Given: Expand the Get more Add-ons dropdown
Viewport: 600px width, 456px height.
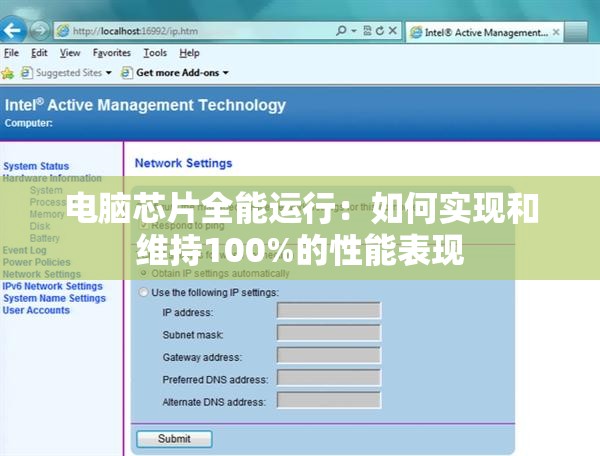Looking at the screenshot, I should [x=226, y=73].
